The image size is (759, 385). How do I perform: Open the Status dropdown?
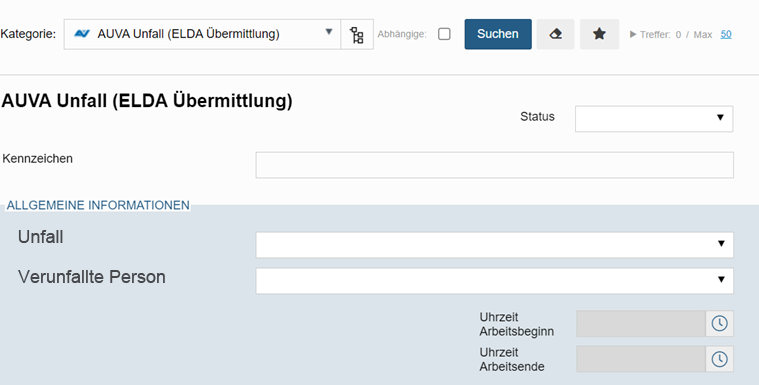(x=654, y=119)
